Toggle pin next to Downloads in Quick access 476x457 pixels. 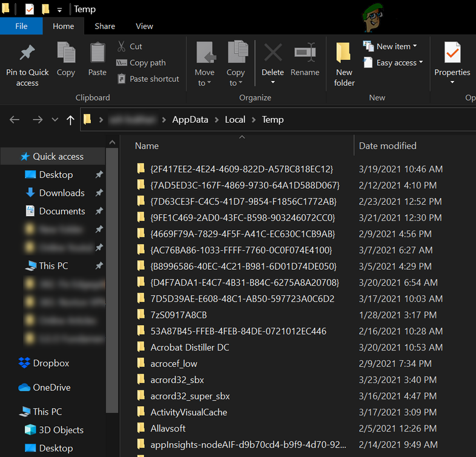[99, 193]
